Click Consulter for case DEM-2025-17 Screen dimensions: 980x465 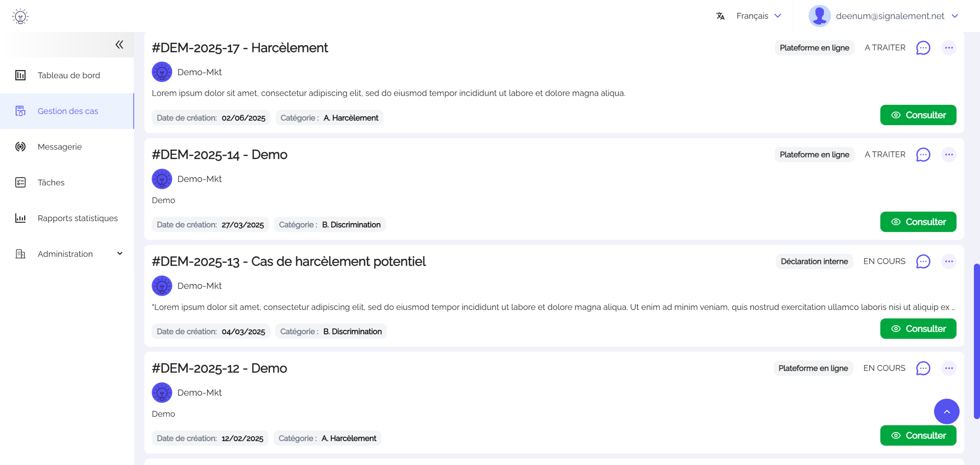click(918, 115)
